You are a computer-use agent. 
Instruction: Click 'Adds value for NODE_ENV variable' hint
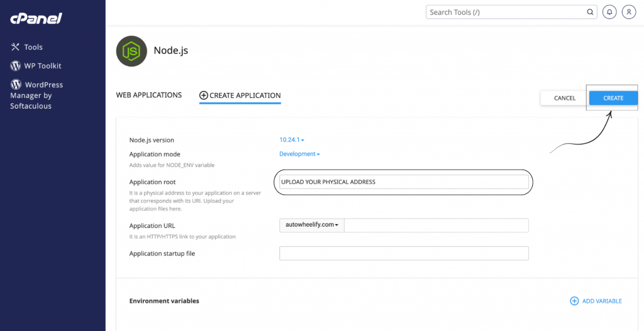pyautogui.click(x=172, y=165)
